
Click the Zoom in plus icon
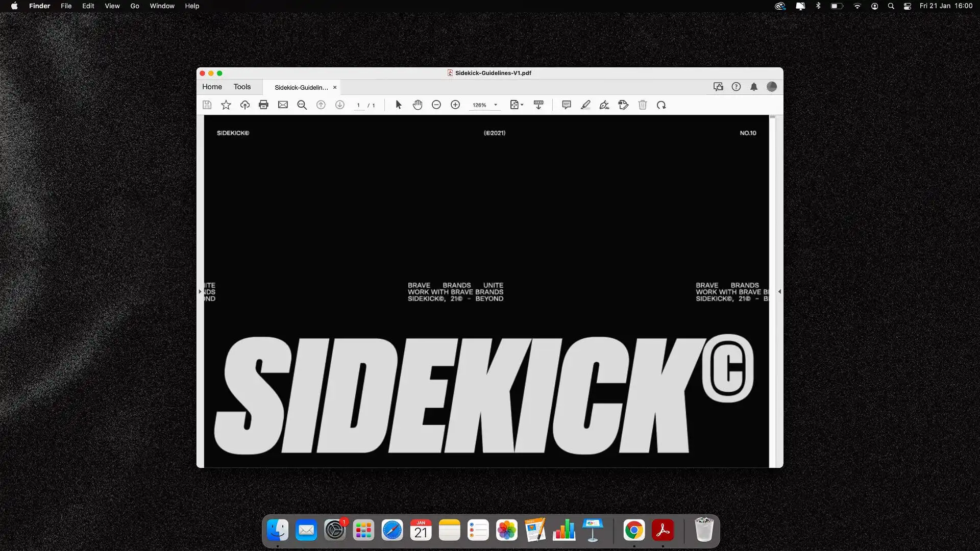[x=455, y=105]
